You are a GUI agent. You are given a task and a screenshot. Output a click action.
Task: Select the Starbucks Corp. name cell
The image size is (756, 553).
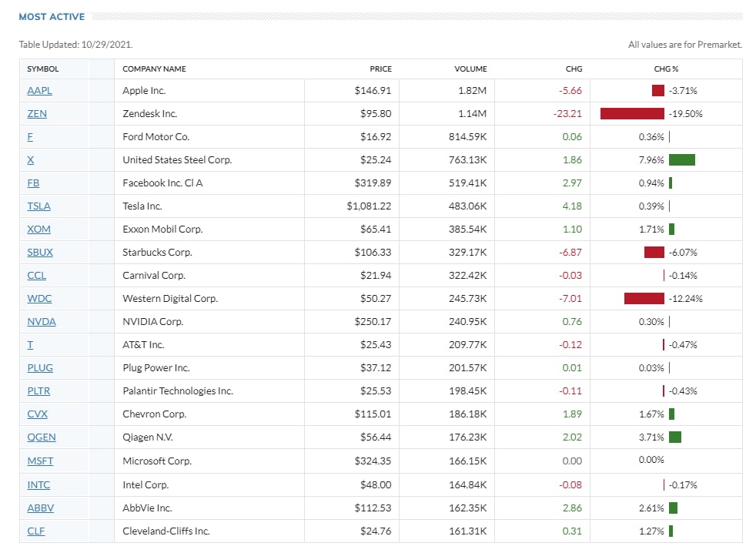209,253
